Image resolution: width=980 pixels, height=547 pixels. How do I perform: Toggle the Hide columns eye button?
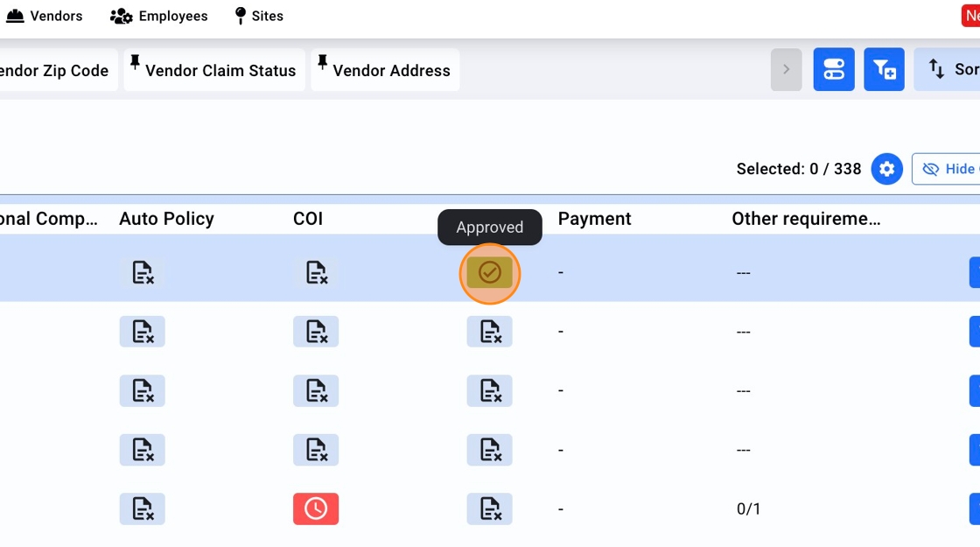(947, 169)
